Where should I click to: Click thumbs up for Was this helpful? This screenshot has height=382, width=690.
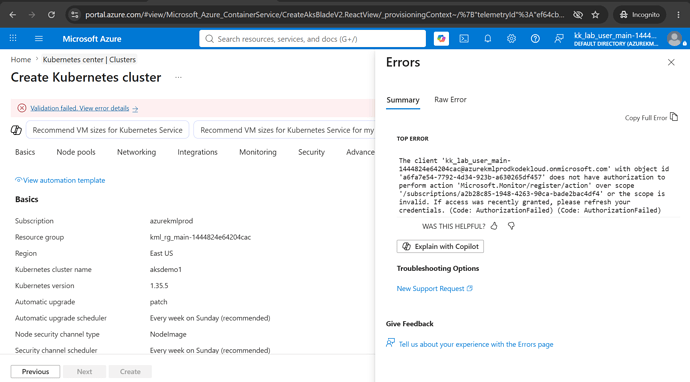point(494,226)
